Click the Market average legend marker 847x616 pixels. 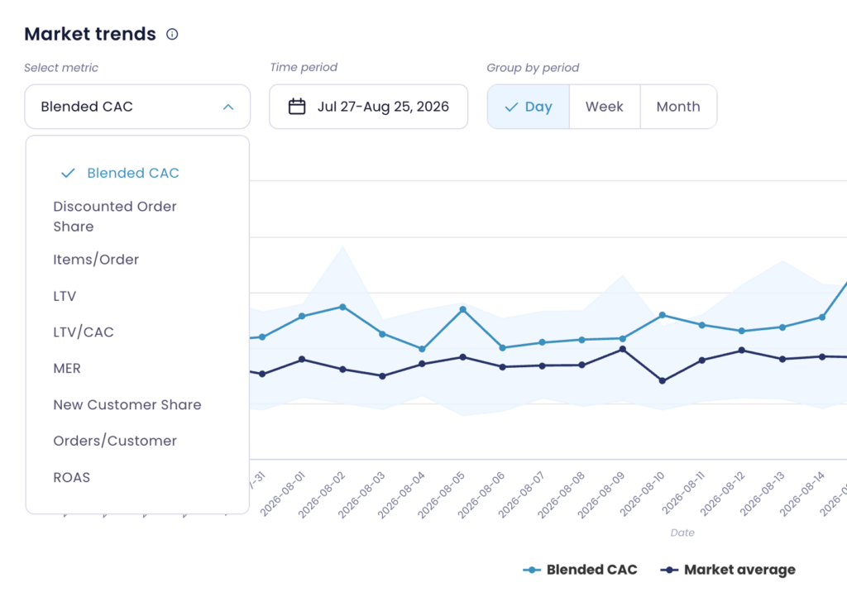click(669, 571)
